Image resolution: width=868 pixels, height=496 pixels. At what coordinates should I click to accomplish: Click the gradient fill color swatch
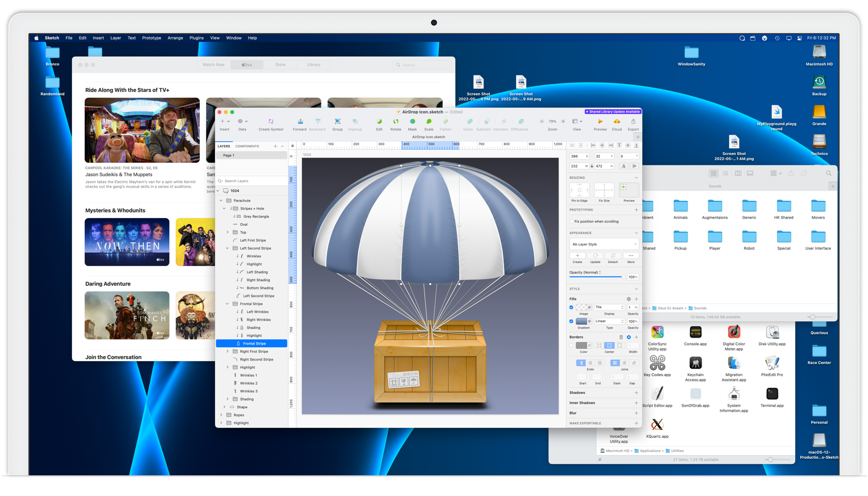581,321
